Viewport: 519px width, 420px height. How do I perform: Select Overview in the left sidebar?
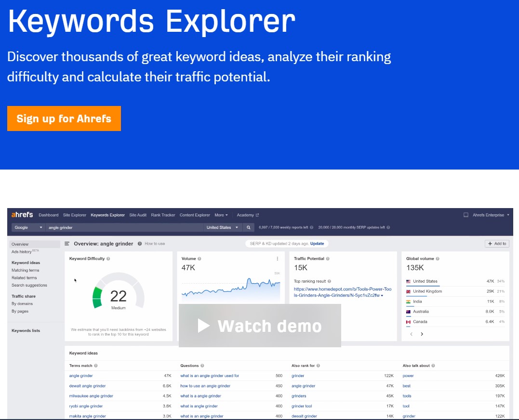34,244
